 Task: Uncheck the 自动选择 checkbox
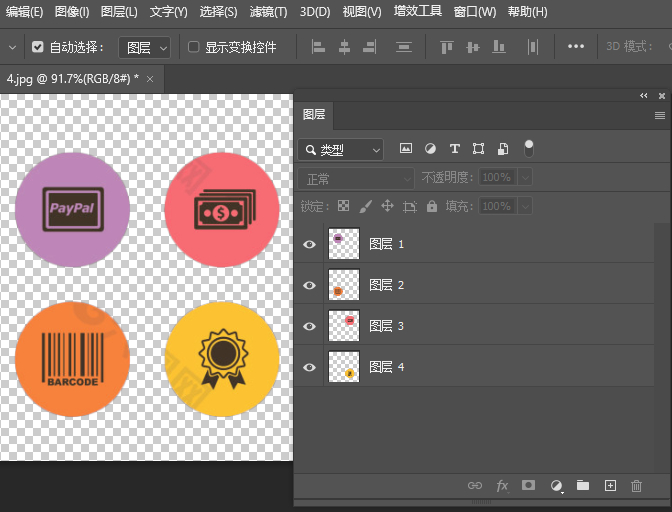click(38, 47)
